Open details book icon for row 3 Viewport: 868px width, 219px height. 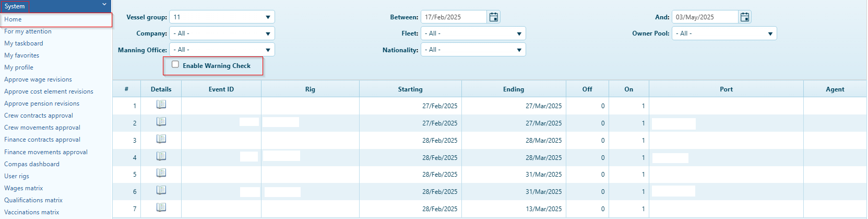161,139
